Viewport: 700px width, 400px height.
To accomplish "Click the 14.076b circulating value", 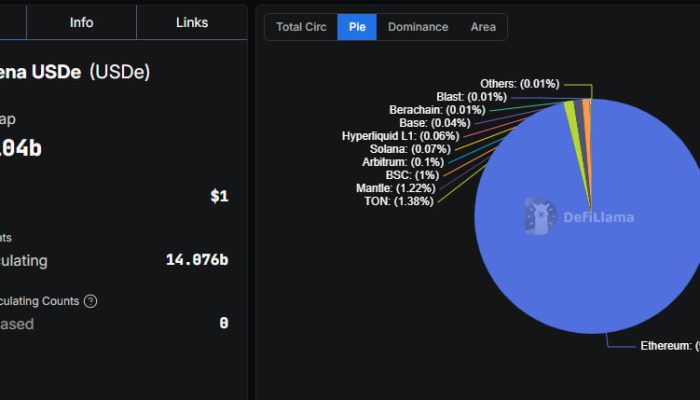I will (x=196, y=260).
